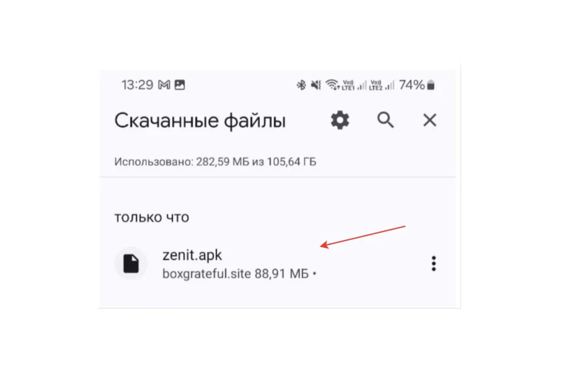Open the zenit.apk file name
The image size is (577, 392).
pyautogui.click(x=192, y=255)
